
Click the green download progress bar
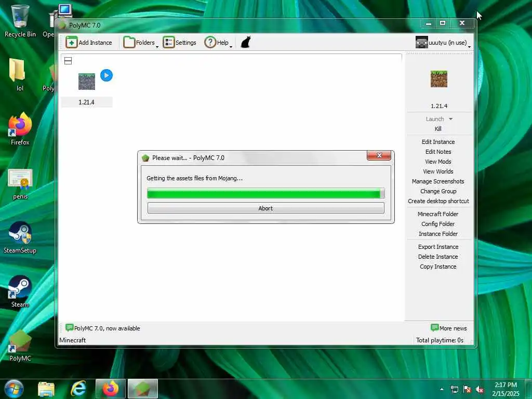(265, 193)
